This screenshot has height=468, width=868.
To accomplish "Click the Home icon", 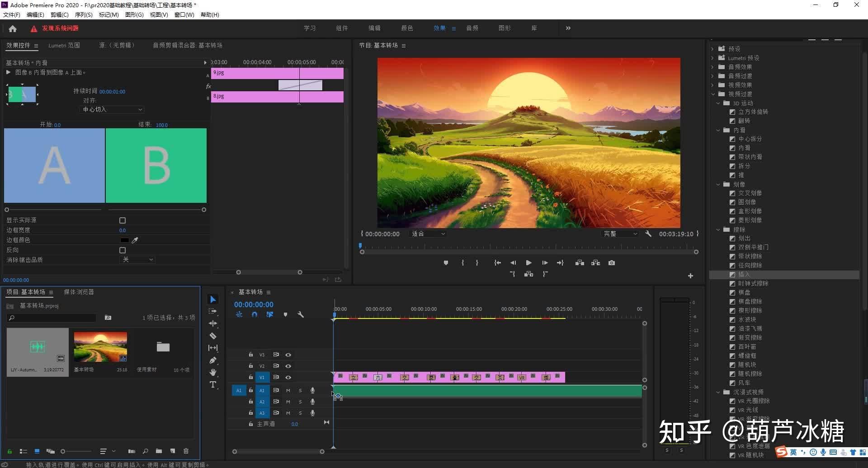I will [x=13, y=28].
